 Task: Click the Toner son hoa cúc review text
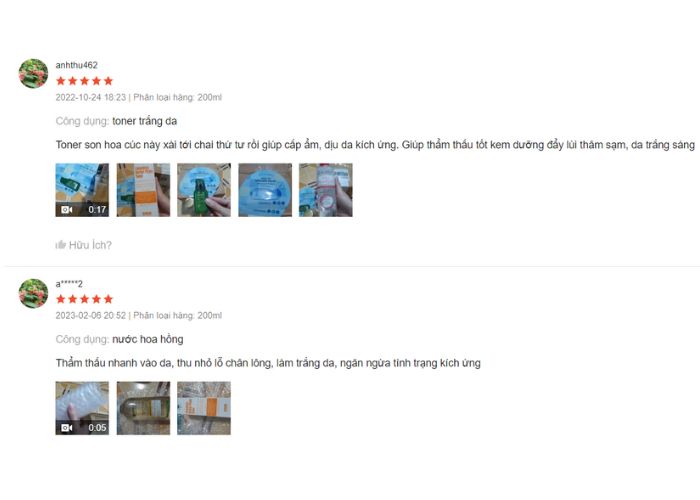point(375,145)
